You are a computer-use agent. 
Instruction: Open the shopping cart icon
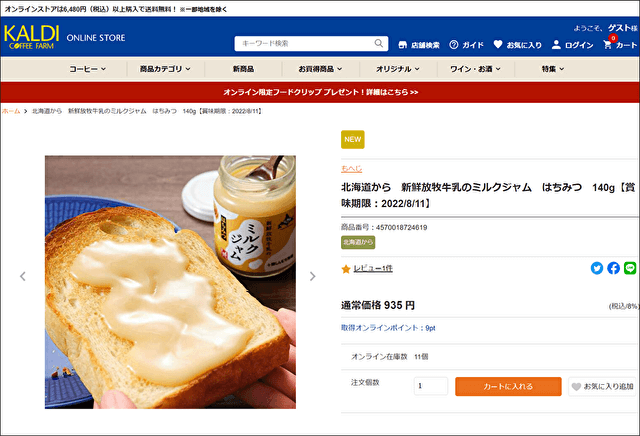tap(607, 44)
